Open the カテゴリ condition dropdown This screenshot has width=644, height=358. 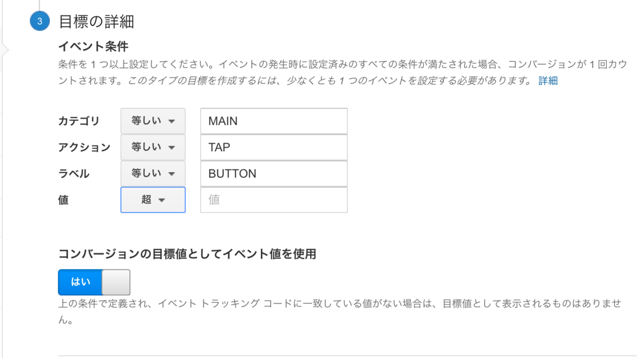(x=153, y=121)
